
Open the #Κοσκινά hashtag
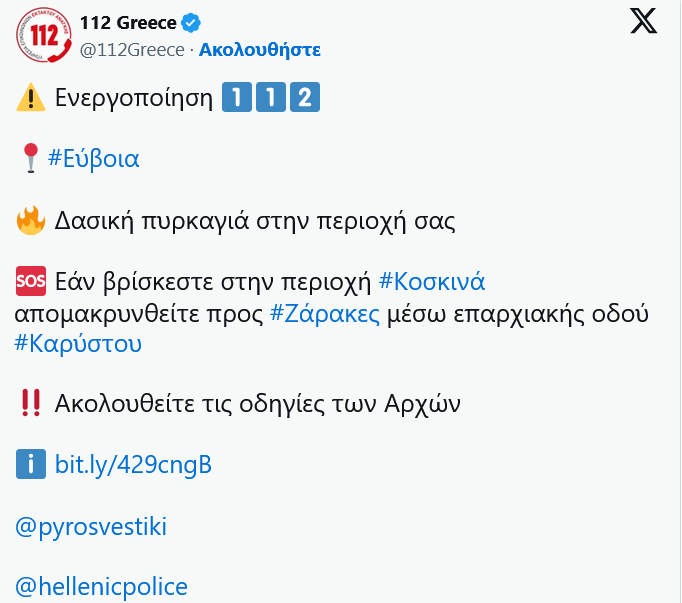coord(432,282)
